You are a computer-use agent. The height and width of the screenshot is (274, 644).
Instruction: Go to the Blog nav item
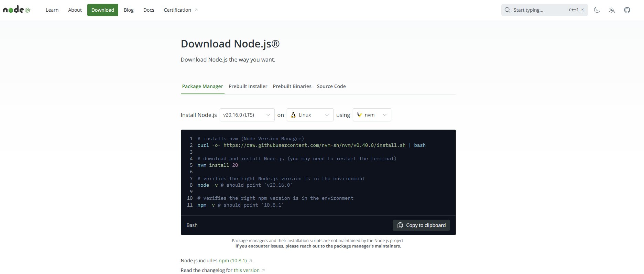[129, 10]
